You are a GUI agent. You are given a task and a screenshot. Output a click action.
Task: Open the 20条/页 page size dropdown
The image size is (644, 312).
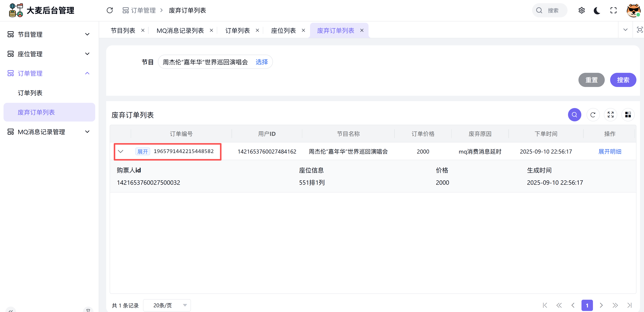click(x=167, y=305)
